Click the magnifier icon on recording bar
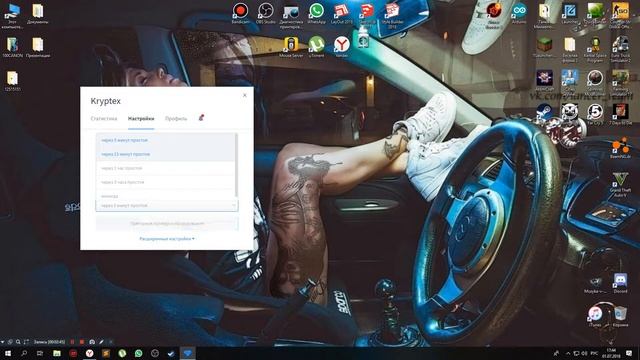Image resolution: width=640 pixels, height=360 pixels. click(x=18, y=342)
